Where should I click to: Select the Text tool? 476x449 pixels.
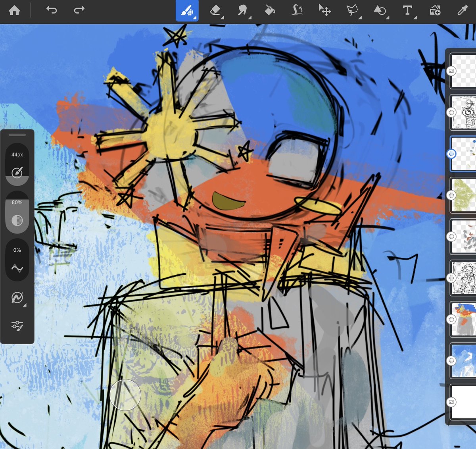click(x=407, y=10)
